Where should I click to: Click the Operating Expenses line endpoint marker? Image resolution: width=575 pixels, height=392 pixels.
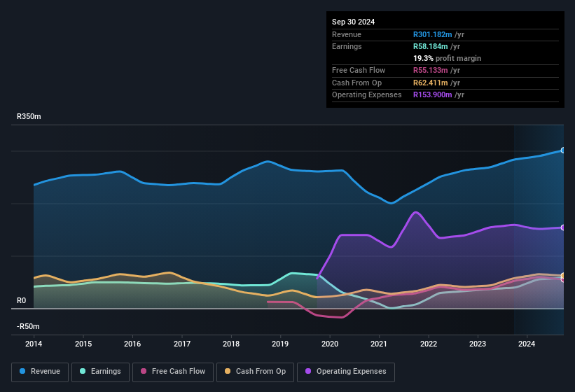pos(563,227)
